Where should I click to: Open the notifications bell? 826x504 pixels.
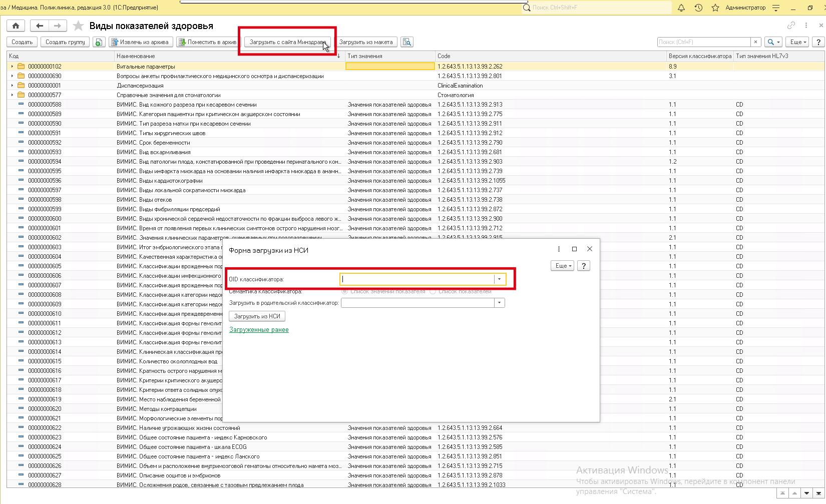tap(681, 8)
